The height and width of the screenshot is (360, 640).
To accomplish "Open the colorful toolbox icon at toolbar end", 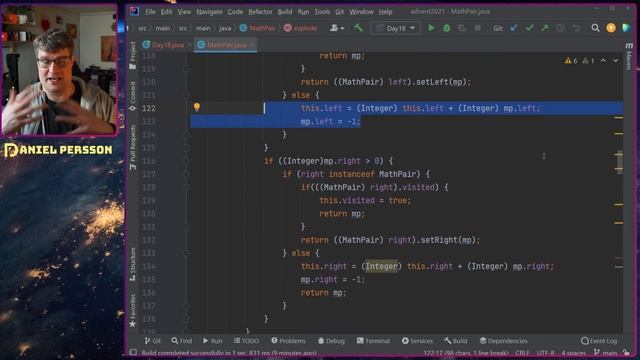I will click(627, 28).
